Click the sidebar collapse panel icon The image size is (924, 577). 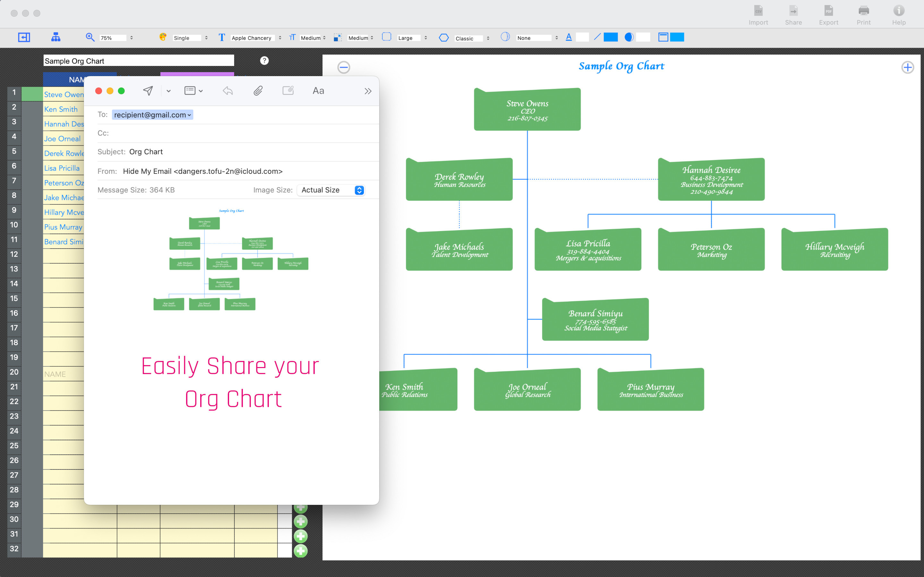pyautogui.click(x=24, y=37)
